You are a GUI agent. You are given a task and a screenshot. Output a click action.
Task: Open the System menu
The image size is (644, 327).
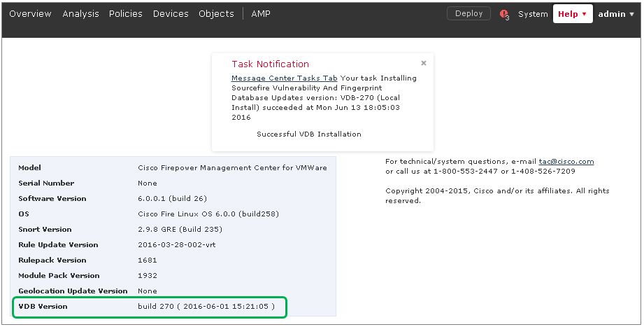tap(533, 14)
